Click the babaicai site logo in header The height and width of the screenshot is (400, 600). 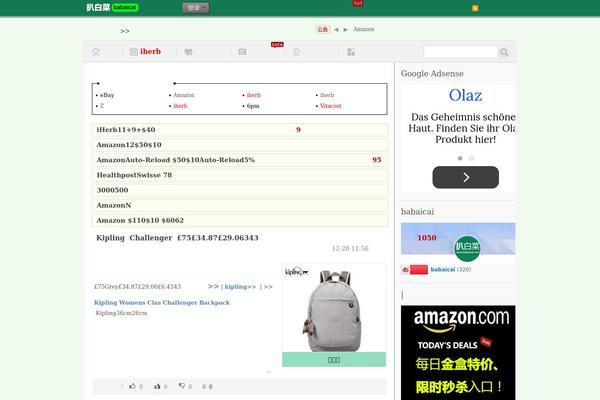coord(112,7)
